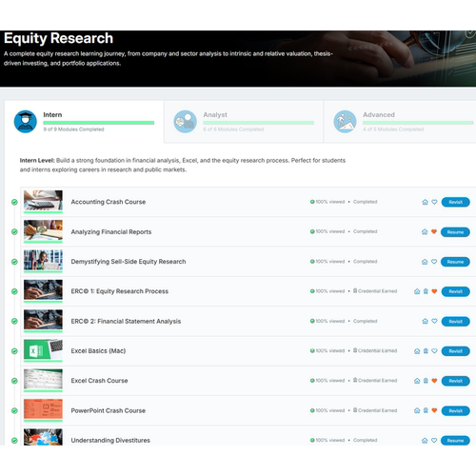Click the green completion check beside ERC 2 course
476x476 pixels.
pos(14,321)
